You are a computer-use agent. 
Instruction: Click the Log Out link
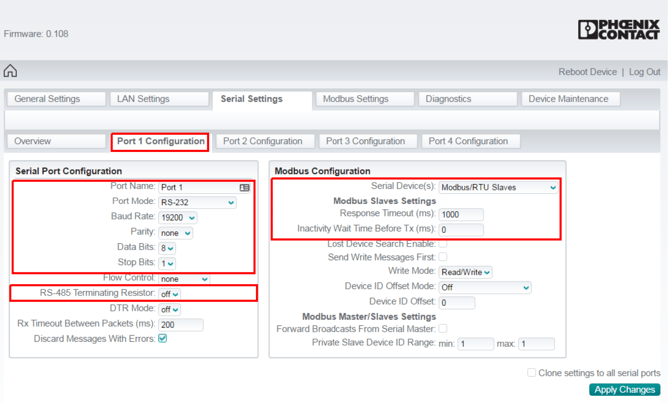click(x=644, y=72)
